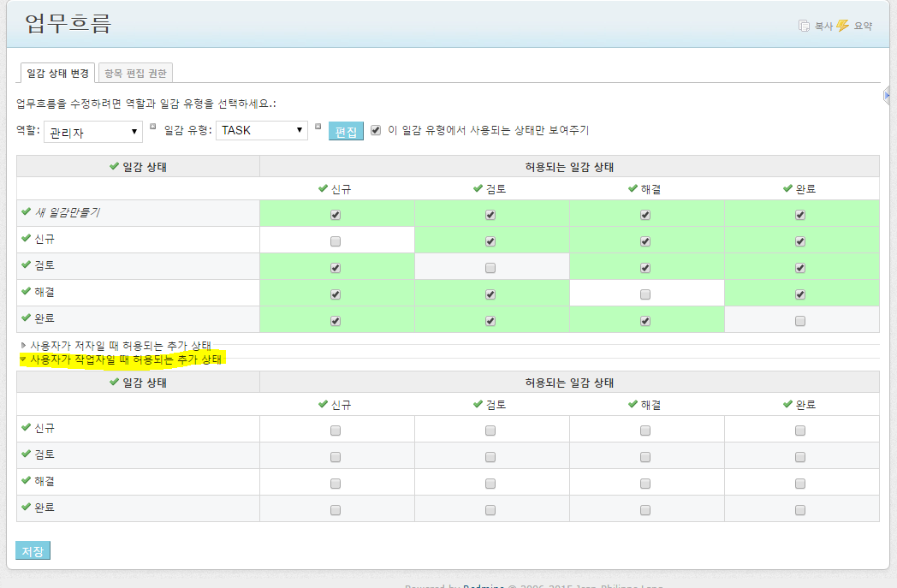The height and width of the screenshot is (588, 897).
Task: Click green check icon beside 새 일감만들기 row
Action: 26,211
